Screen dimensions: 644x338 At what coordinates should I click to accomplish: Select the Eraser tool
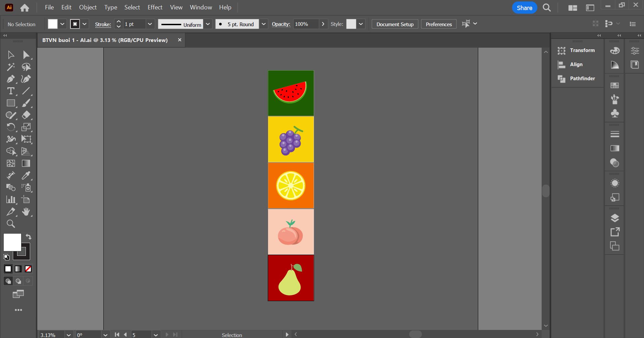click(x=26, y=115)
